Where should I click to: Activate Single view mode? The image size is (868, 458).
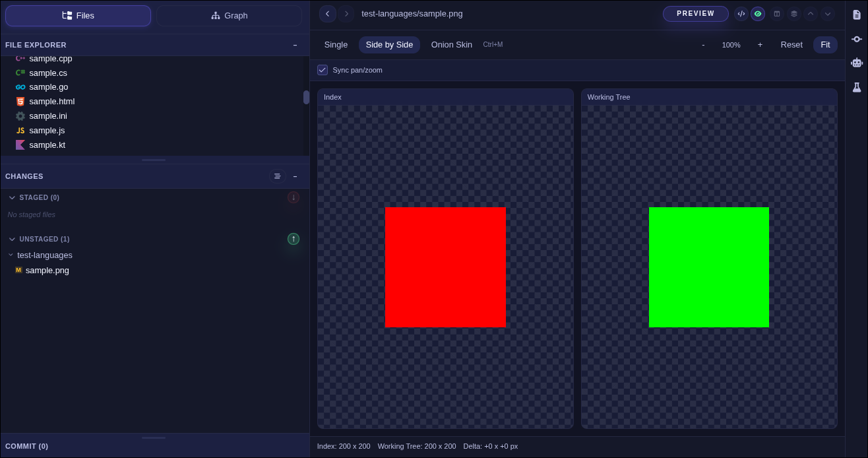[336, 44]
